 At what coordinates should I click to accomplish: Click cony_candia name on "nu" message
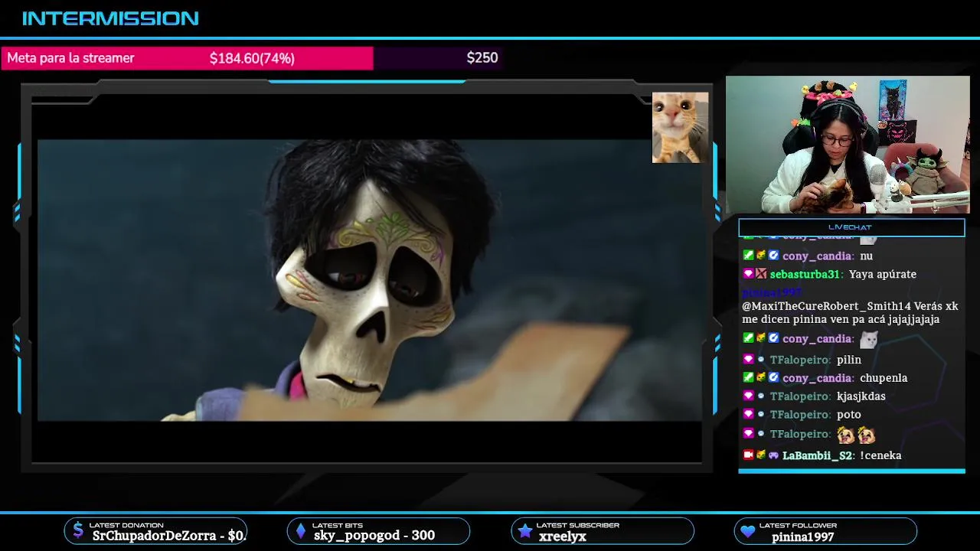(817, 256)
